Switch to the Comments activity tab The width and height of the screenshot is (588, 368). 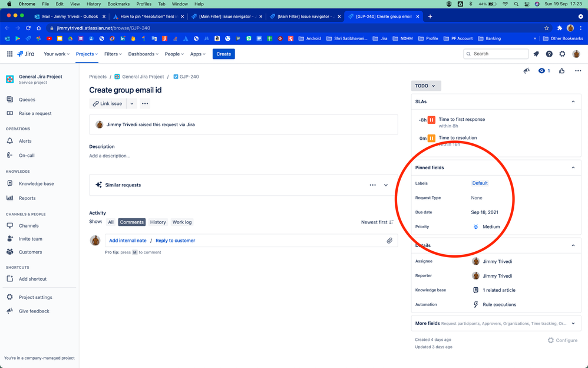131,222
